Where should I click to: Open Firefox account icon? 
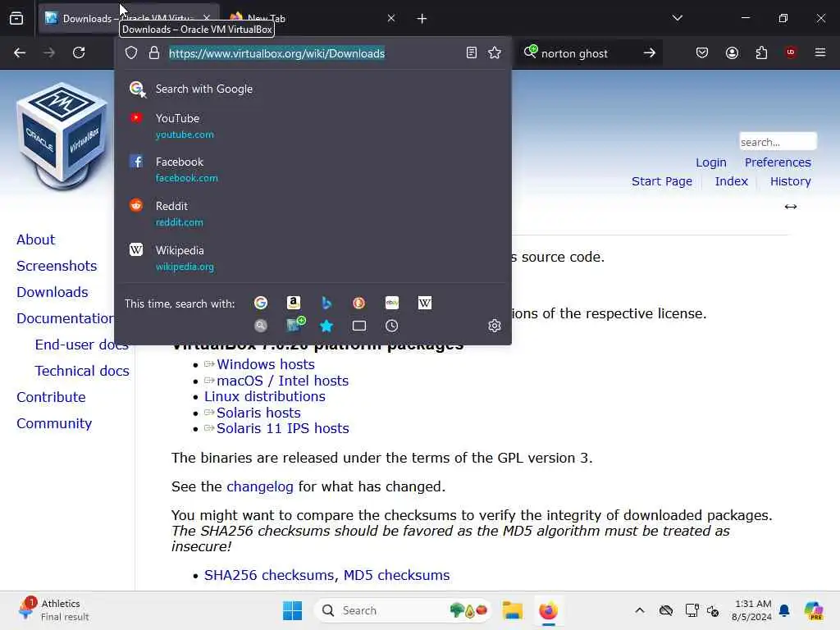point(732,52)
